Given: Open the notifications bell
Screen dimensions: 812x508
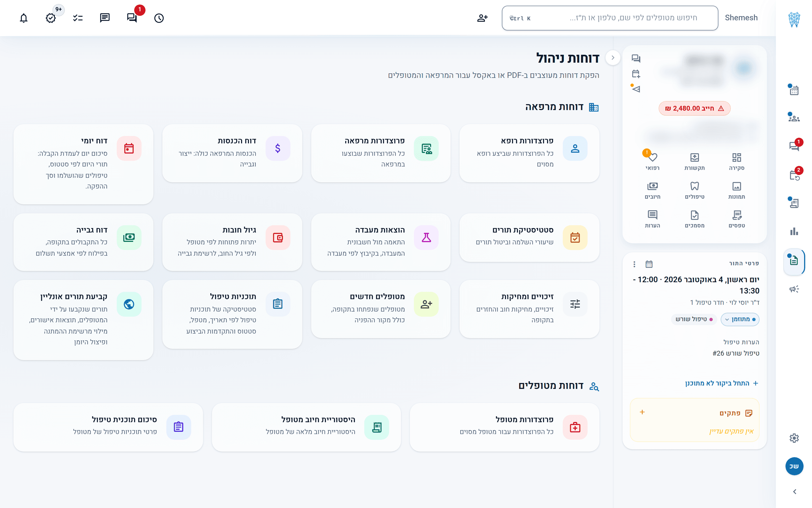Looking at the screenshot, I should (23, 18).
